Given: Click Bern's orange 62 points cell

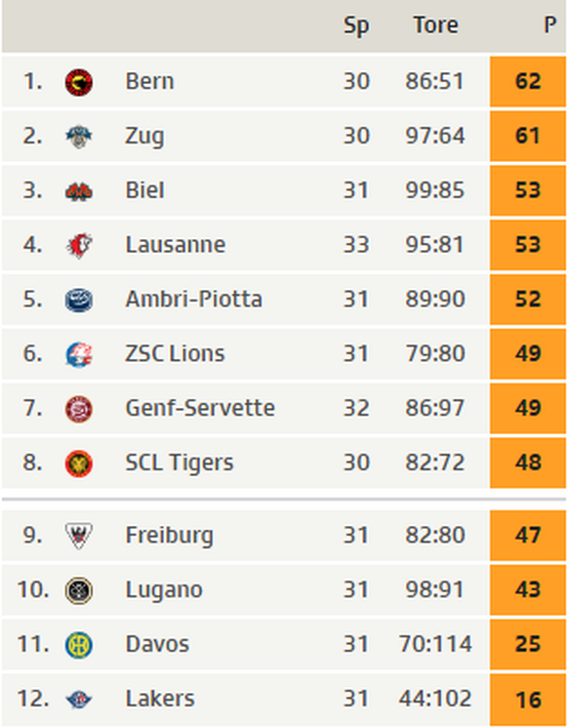Looking at the screenshot, I should coord(528,82).
